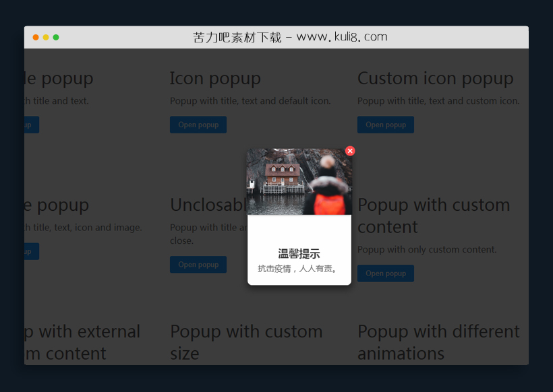Click the green traffic light window button

tap(56, 37)
